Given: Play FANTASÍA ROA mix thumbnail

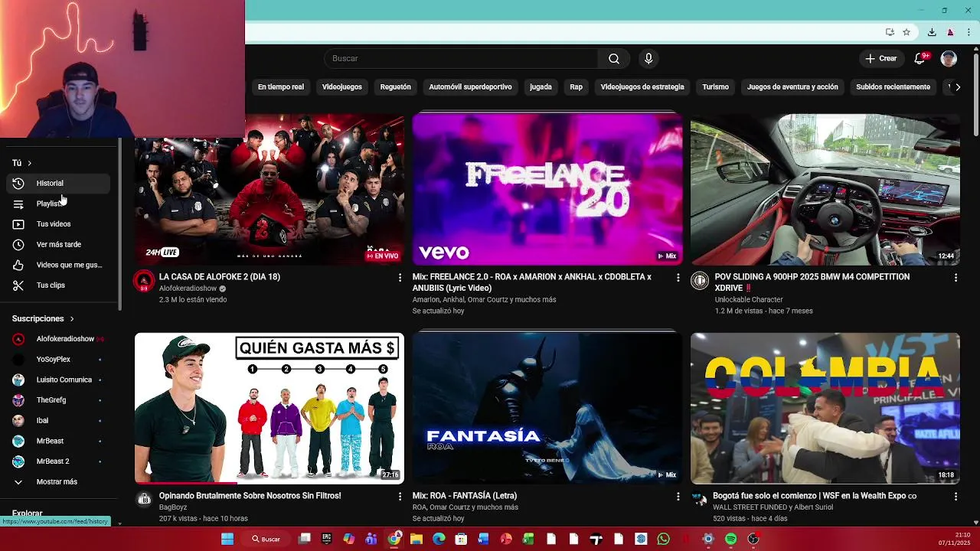Looking at the screenshot, I should [x=547, y=408].
